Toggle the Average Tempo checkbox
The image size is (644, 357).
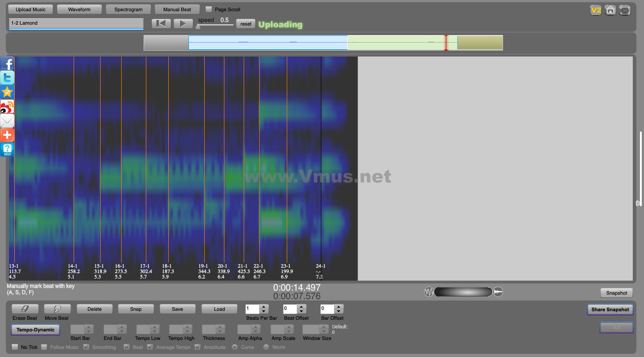point(150,347)
